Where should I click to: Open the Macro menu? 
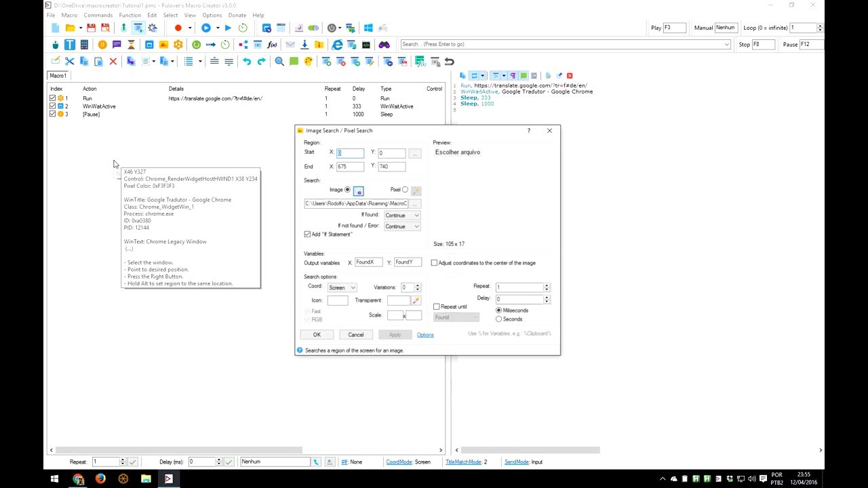point(69,15)
